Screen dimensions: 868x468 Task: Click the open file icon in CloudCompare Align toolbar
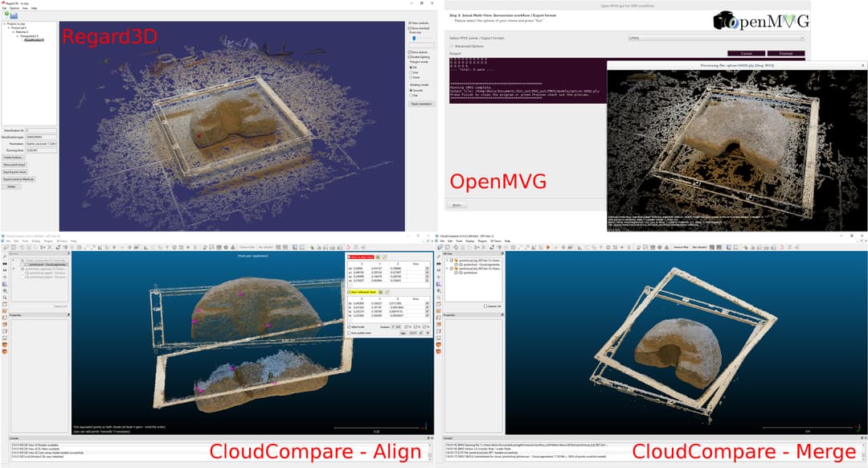click(x=5, y=247)
